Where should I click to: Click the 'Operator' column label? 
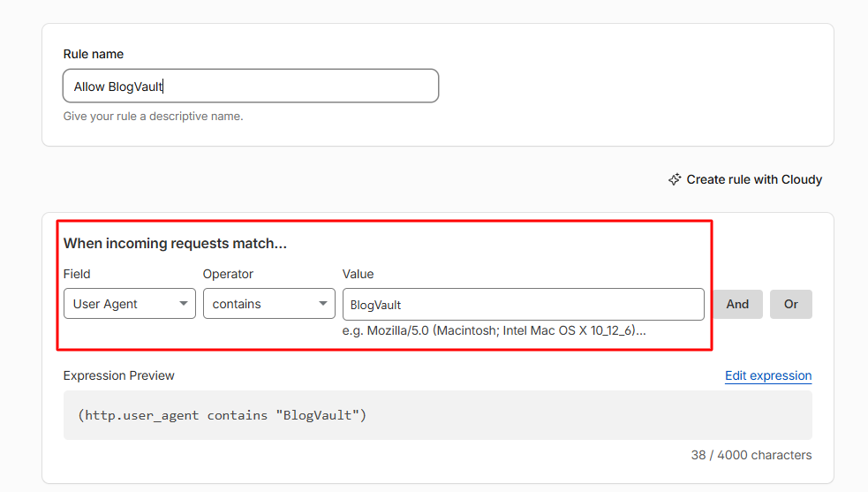tap(228, 274)
